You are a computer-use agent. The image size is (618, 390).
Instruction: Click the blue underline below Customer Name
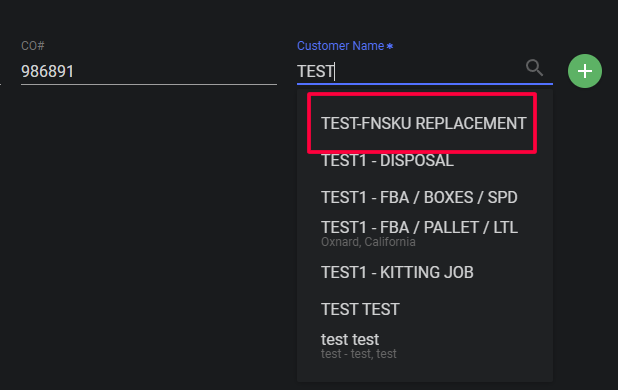tap(425, 84)
